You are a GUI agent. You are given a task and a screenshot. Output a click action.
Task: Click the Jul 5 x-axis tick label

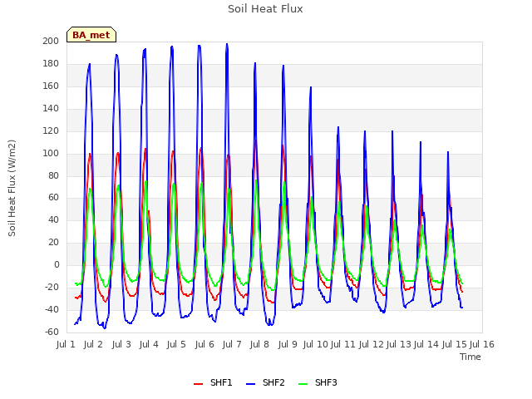coord(176,344)
